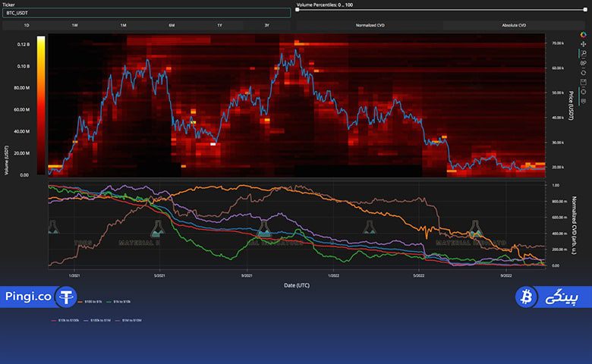Screen dimensions: 592x364
Task: Click the volume heatmap color bar
Action: (41, 105)
